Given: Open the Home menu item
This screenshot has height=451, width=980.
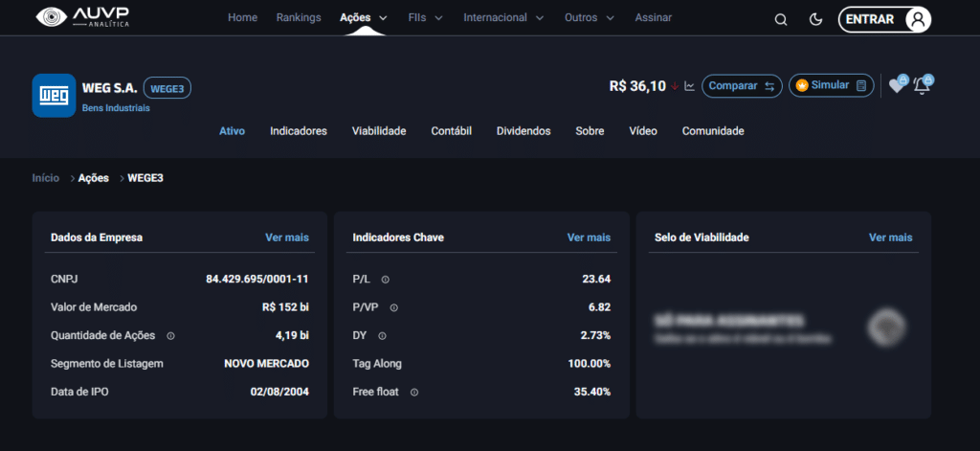Looking at the screenshot, I should 242,17.
